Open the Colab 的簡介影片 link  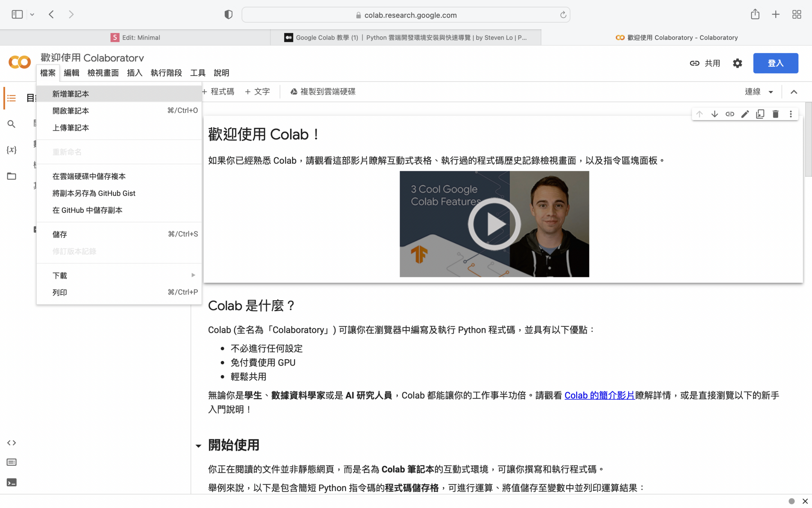tap(599, 395)
